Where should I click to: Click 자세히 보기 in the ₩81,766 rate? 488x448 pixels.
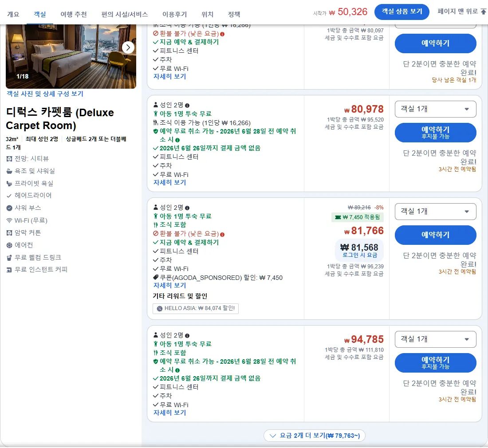(x=169, y=285)
